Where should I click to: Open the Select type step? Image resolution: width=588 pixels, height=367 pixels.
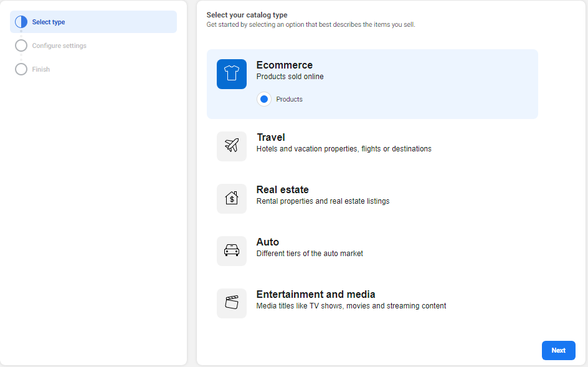49,22
